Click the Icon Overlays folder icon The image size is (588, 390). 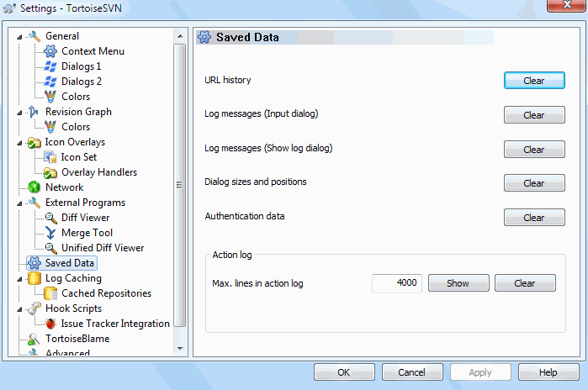pyautogui.click(x=34, y=142)
